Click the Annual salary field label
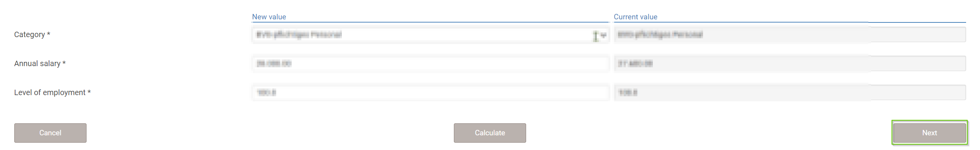Viewport: 980px width, 150px height. click(37, 63)
